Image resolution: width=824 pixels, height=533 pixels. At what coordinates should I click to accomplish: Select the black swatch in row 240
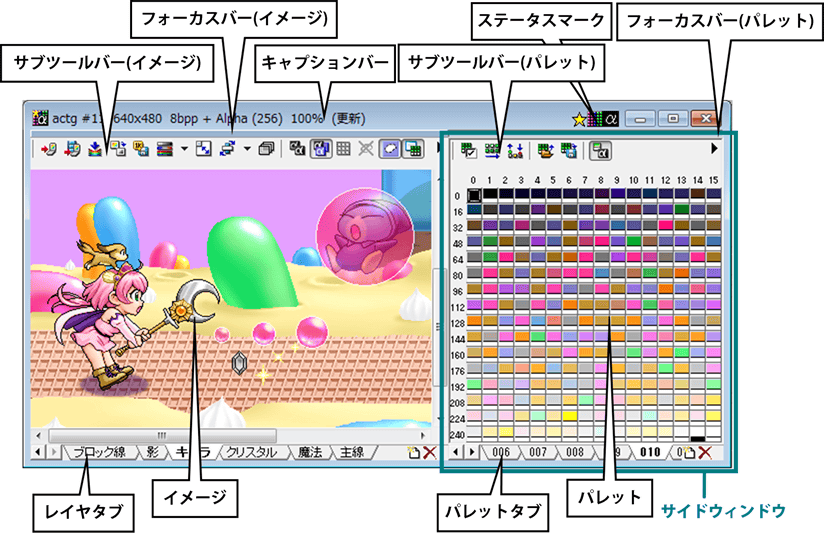(697, 438)
